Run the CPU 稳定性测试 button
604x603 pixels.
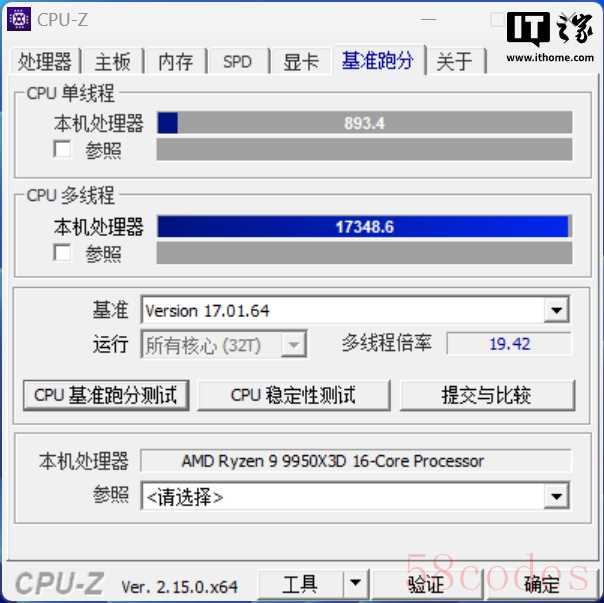click(x=294, y=395)
